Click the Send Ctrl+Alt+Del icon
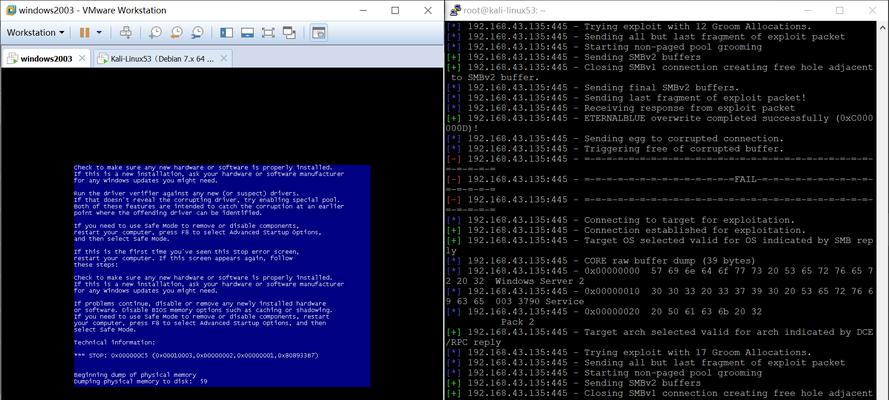The image size is (889, 400). click(126, 33)
